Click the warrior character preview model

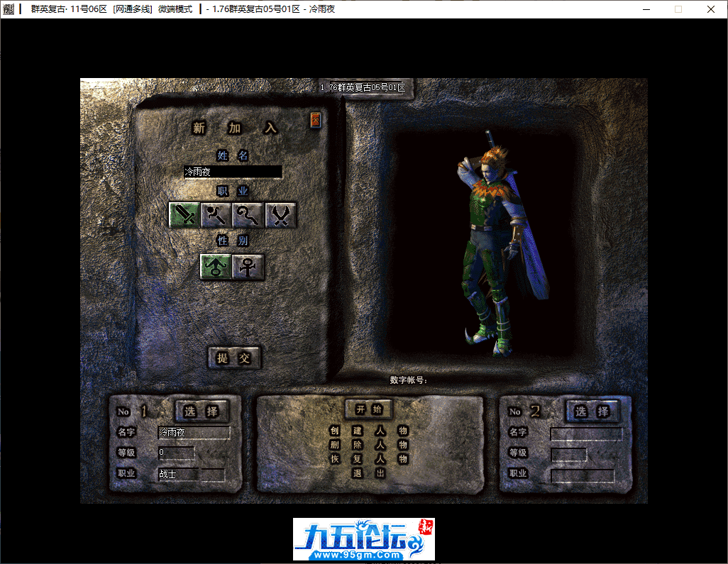pyautogui.click(x=502, y=244)
